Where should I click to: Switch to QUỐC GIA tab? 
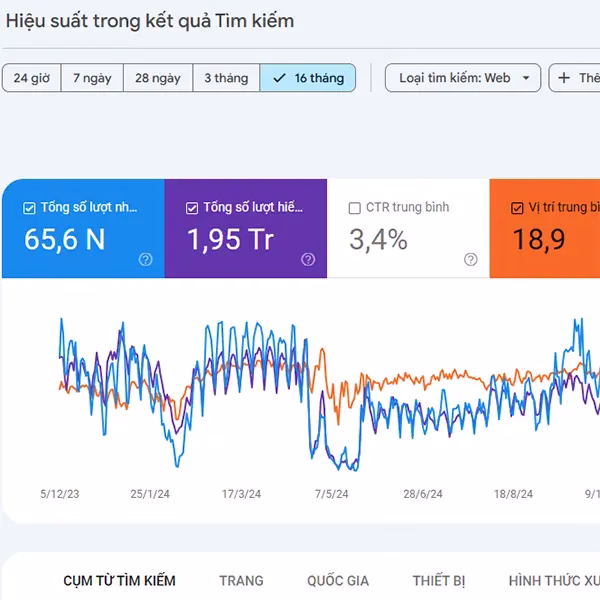[x=338, y=580]
